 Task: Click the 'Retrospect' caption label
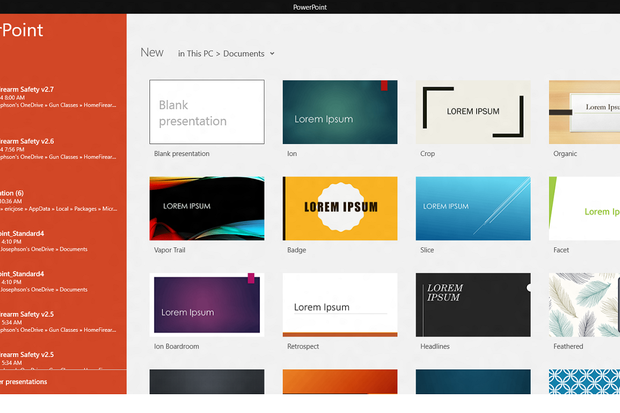tap(303, 346)
